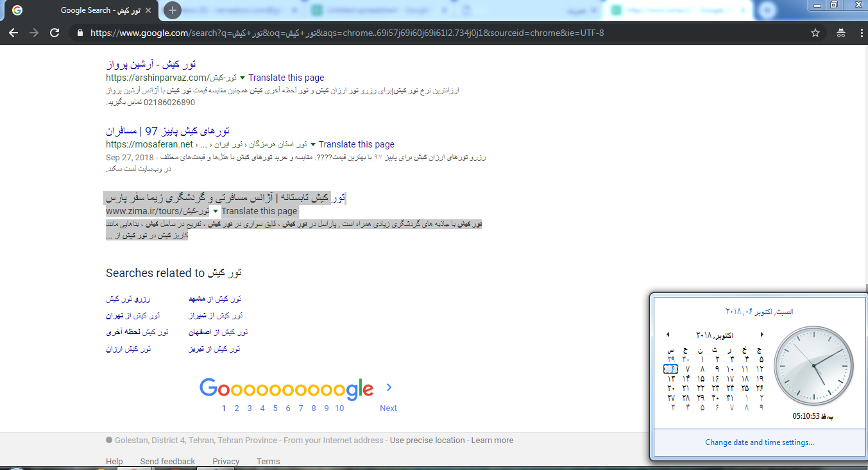
Task: Go to next month in the calendar popup
Action: [x=762, y=335]
